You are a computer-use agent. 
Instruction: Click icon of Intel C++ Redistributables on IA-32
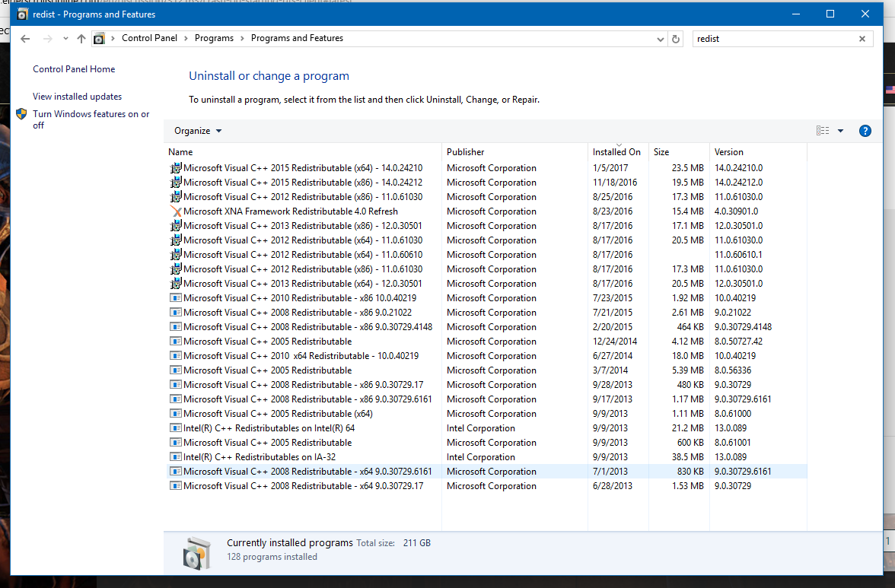(x=176, y=457)
